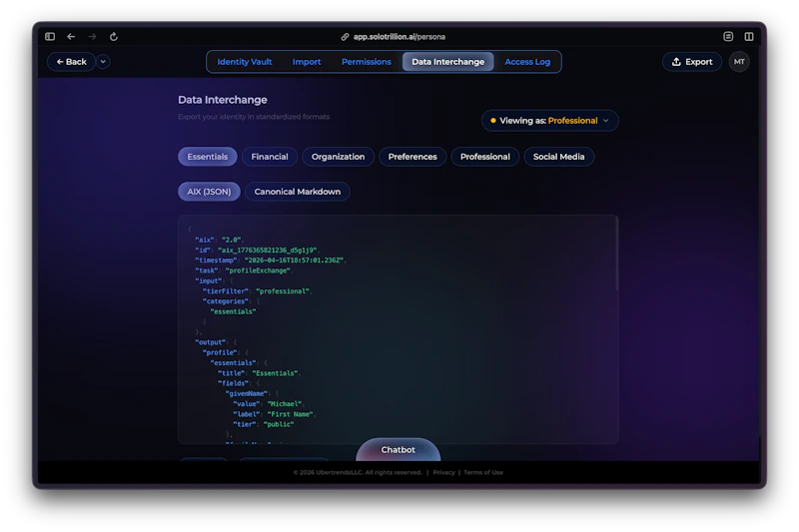Click the Export button

tap(692, 62)
